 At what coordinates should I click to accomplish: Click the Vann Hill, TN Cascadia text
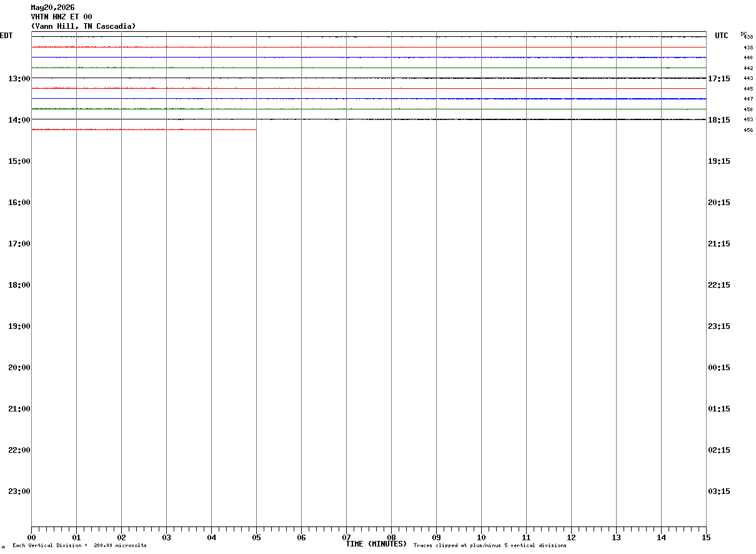pyautogui.click(x=83, y=26)
